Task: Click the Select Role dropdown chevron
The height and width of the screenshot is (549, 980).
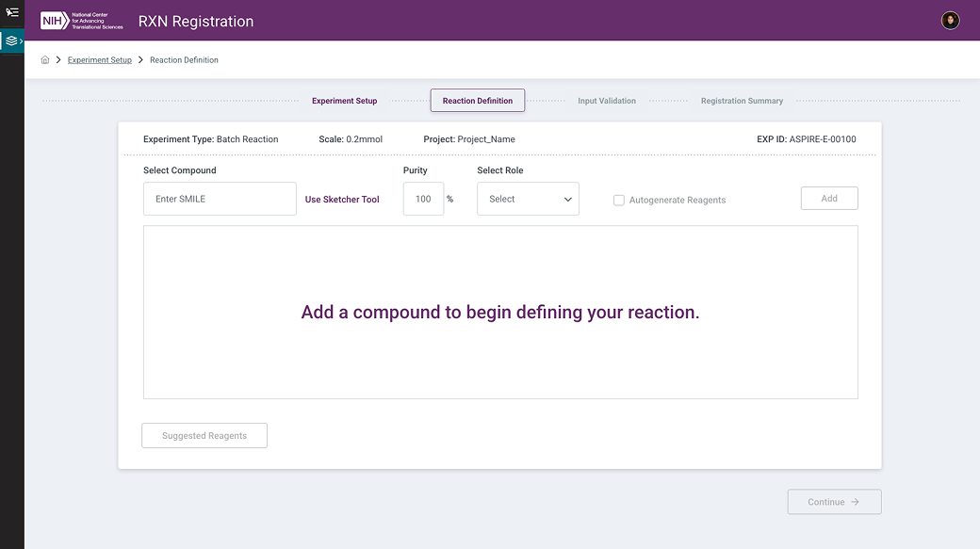Action: click(x=567, y=200)
